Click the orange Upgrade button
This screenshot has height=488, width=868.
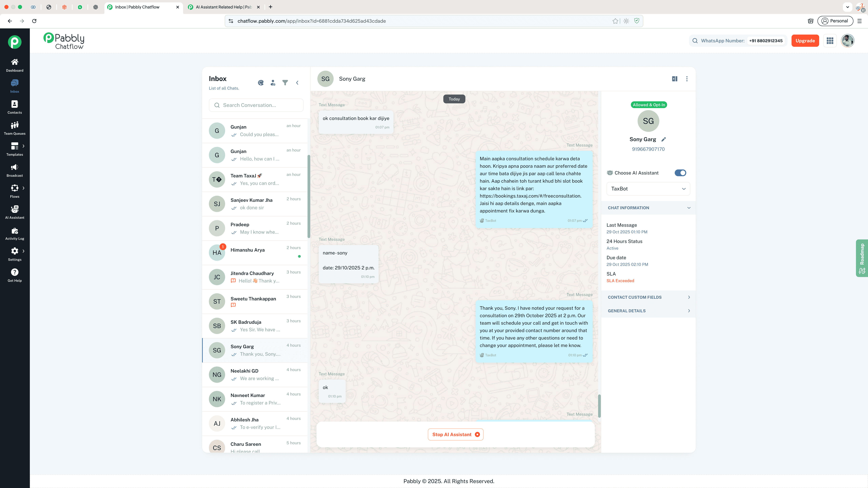805,41
